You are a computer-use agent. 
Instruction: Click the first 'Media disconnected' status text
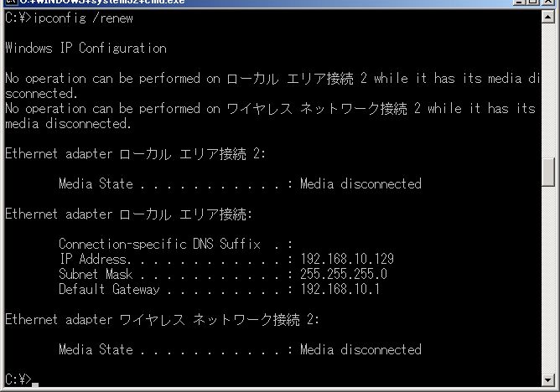point(360,183)
